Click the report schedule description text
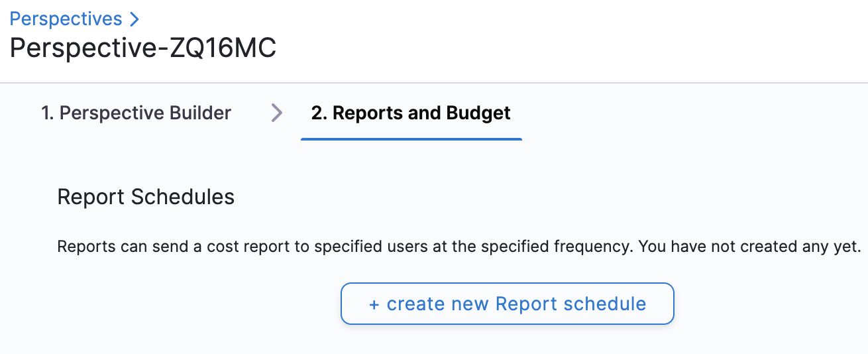This screenshot has height=354, width=868. pyautogui.click(x=459, y=247)
